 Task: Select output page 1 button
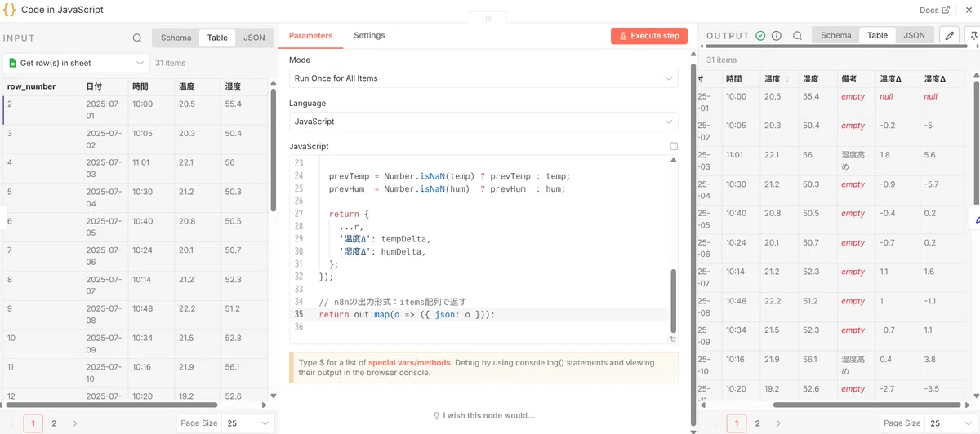[x=737, y=423]
